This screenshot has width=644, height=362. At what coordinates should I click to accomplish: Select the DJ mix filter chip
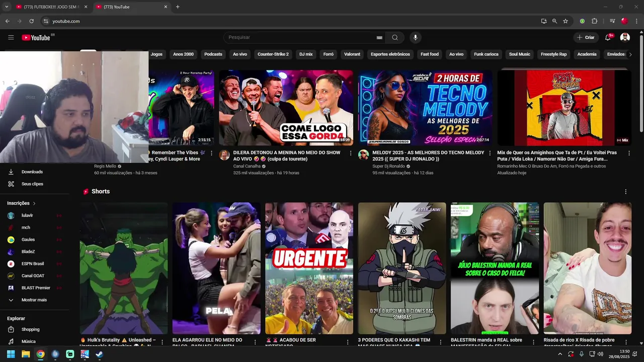[x=306, y=54]
